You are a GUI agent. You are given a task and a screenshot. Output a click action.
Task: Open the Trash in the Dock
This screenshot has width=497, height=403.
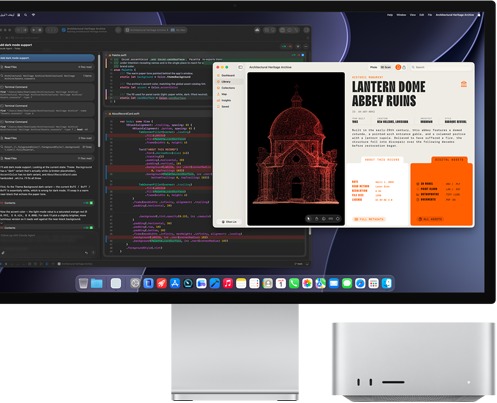click(x=83, y=284)
